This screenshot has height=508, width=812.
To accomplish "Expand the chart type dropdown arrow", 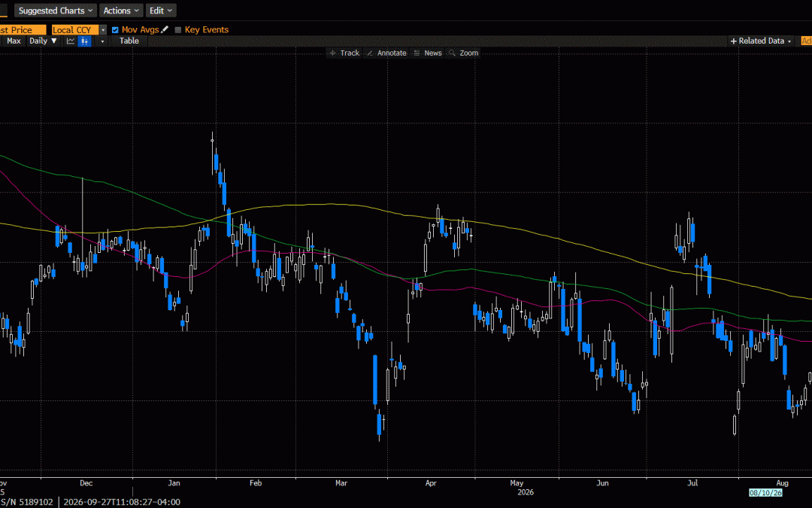I will click(x=102, y=41).
